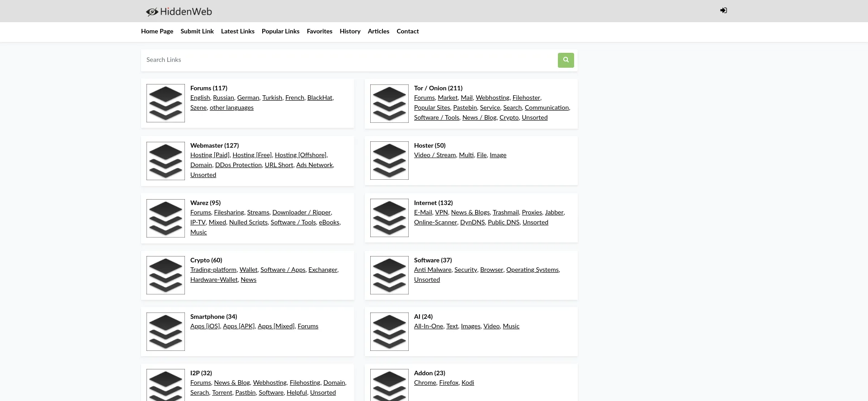Image resolution: width=868 pixels, height=401 pixels.
Task: Open the Internet category layers icon
Action: pos(389,218)
